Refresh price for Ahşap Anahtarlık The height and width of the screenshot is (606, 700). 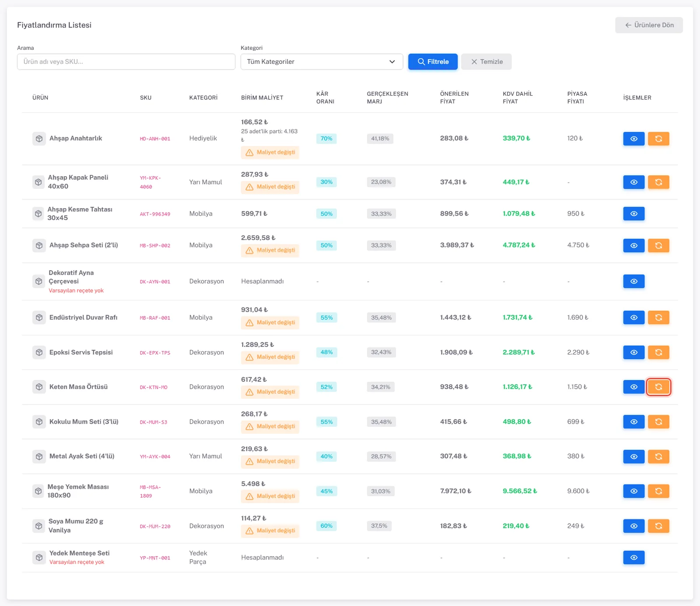(x=658, y=139)
